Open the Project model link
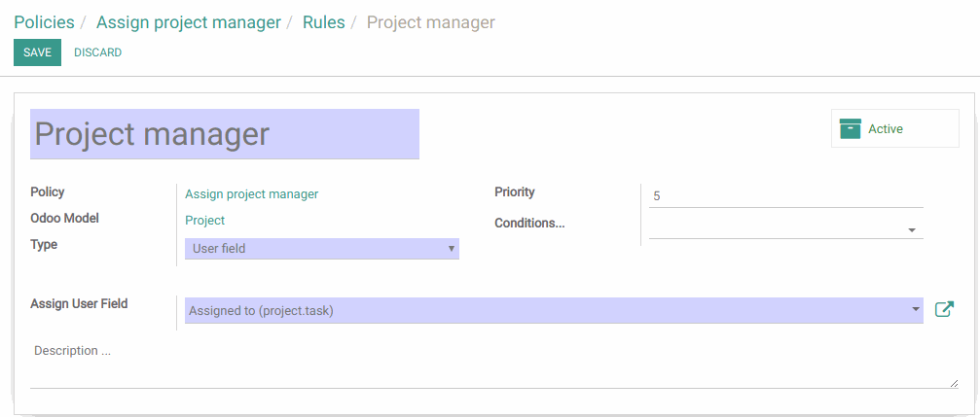Image resolution: width=980 pixels, height=417 pixels. 205,221
